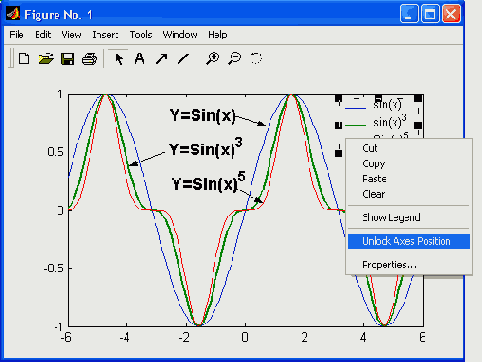Click the sin(x) legend entry

click(x=388, y=105)
